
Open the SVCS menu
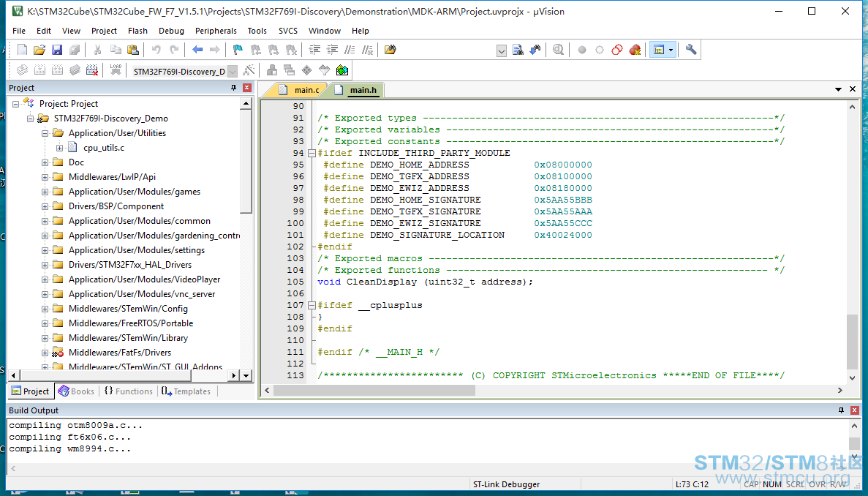pos(288,31)
